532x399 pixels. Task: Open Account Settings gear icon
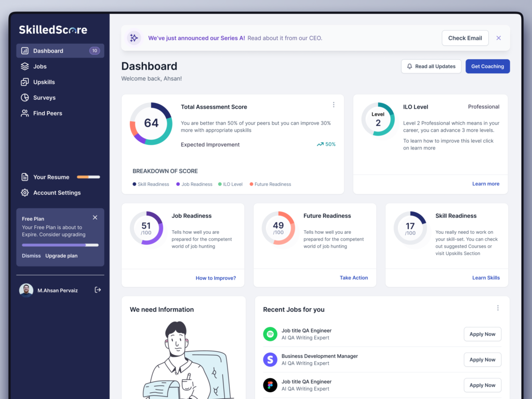[24, 193]
